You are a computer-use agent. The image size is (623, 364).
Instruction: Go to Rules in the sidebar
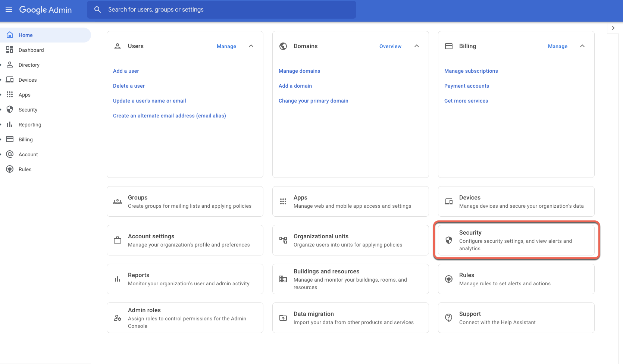[x=25, y=169]
